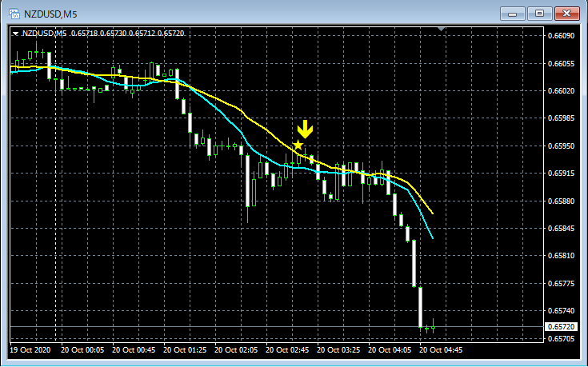The image size is (588, 367).
Task: Click the 19 Oct 2020 time label
Action: (30, 350)
